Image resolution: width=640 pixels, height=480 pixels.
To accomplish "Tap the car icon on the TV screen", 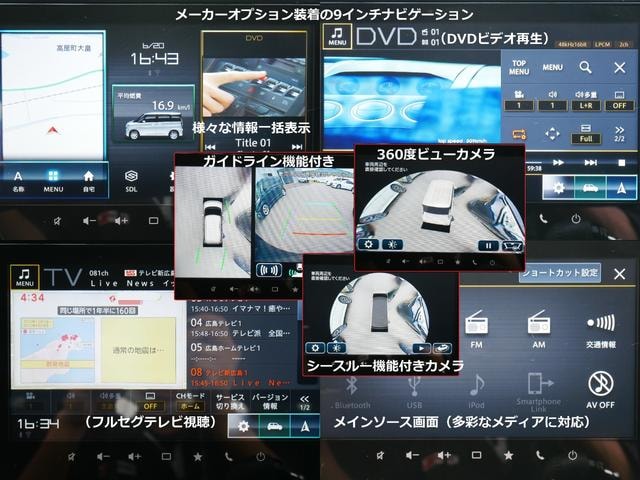I will click(275, 426).
